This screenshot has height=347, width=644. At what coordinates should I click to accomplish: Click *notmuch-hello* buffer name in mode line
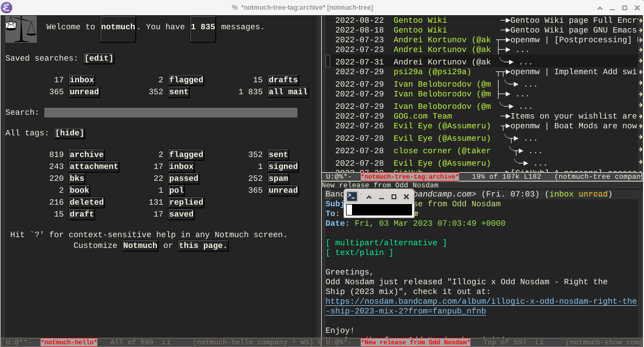[x=69, y=342]
